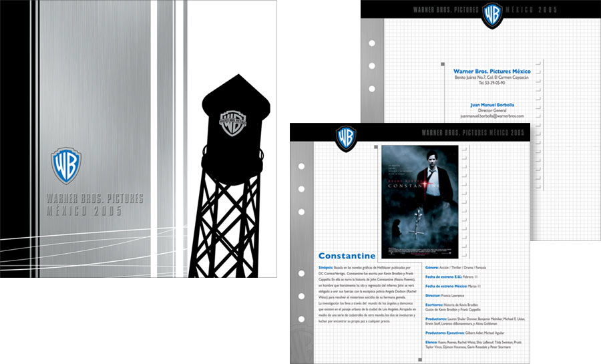Click the "Productores Ejecutivos:" line
This screenshot has width=601, height=364.
pyautogui.click(x=465, y=333)
